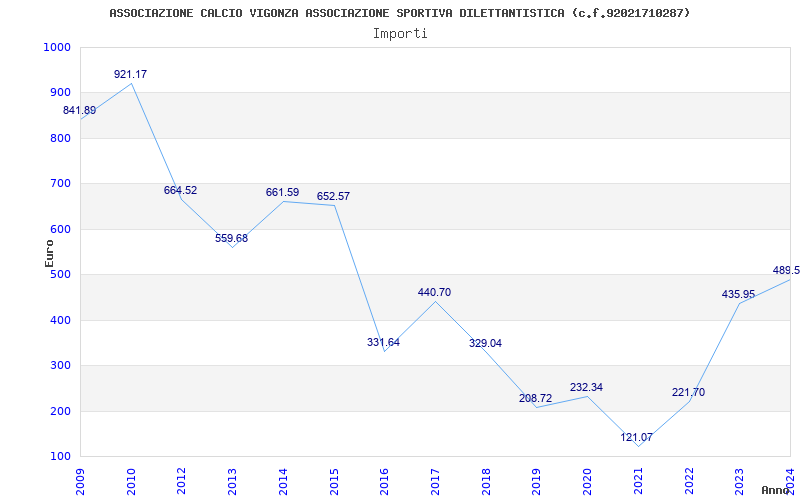The image size is (800, 500).
Task: Click x-axis year 2015
Action: click(334, 481)
